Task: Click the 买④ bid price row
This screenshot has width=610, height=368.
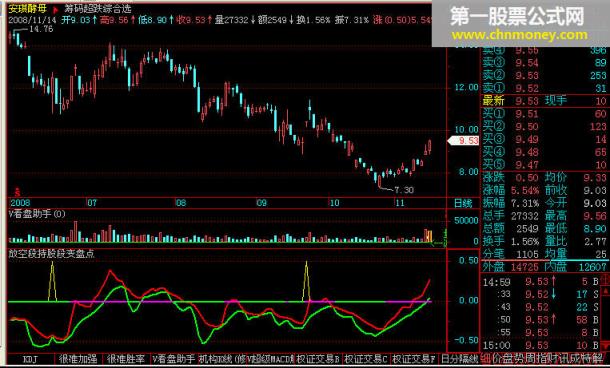Action: point(544,152)
